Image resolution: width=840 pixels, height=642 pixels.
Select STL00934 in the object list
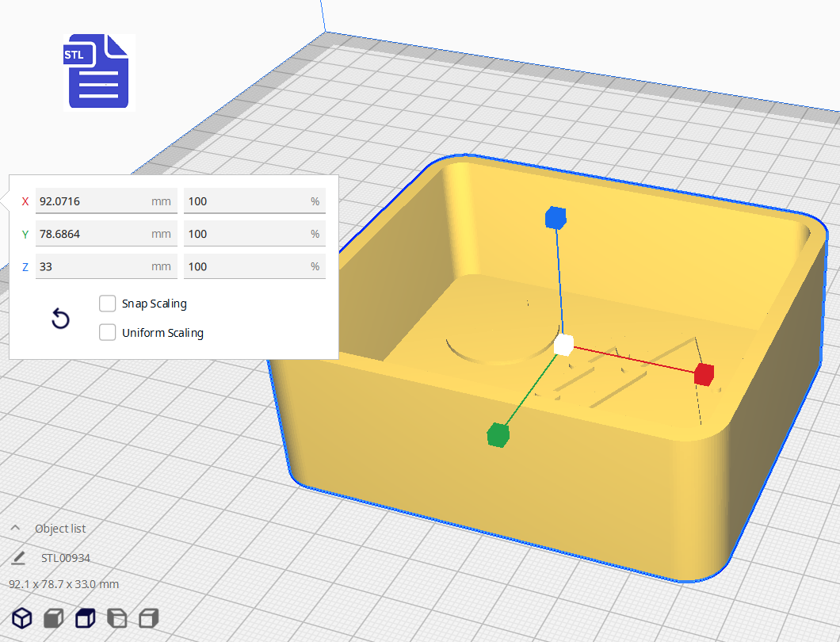[66, 557]
